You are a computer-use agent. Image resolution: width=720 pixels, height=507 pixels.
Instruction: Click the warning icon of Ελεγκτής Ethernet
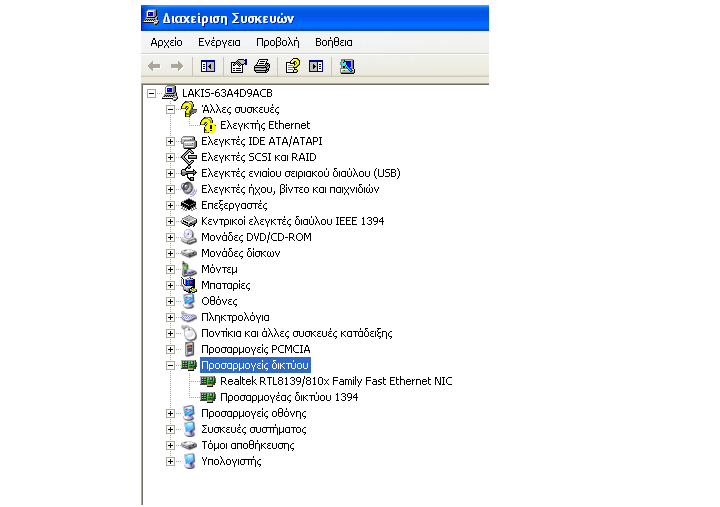point(208,125)
